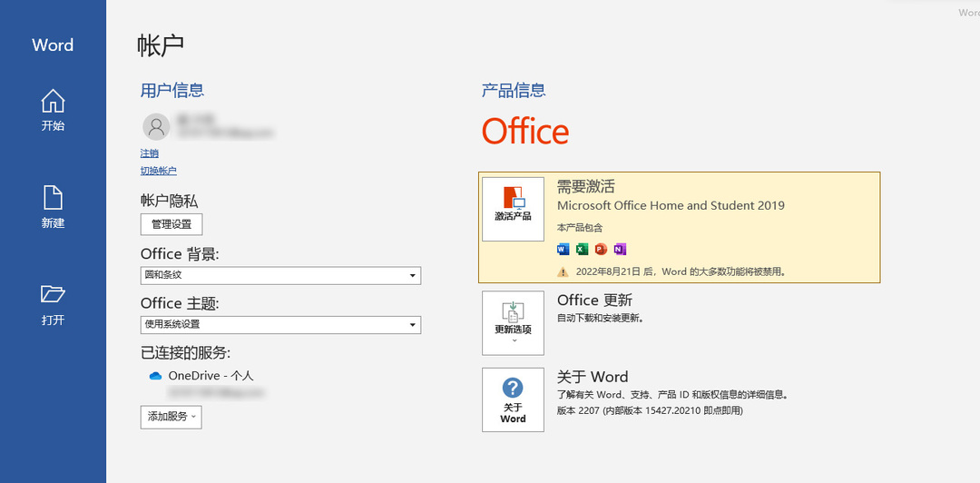Click the 切换帐户 switch account link
The height and width of the screenshot is (483, 980).
(159, 170)
